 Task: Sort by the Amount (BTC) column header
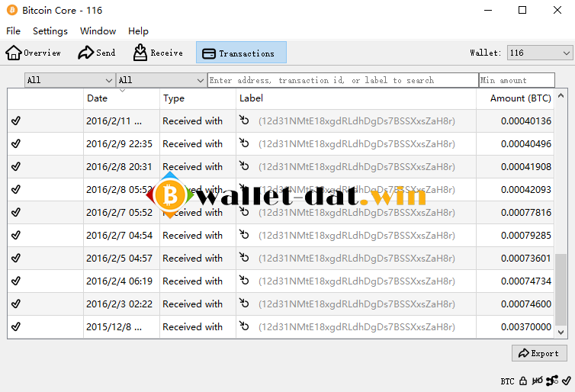[516, 98]
